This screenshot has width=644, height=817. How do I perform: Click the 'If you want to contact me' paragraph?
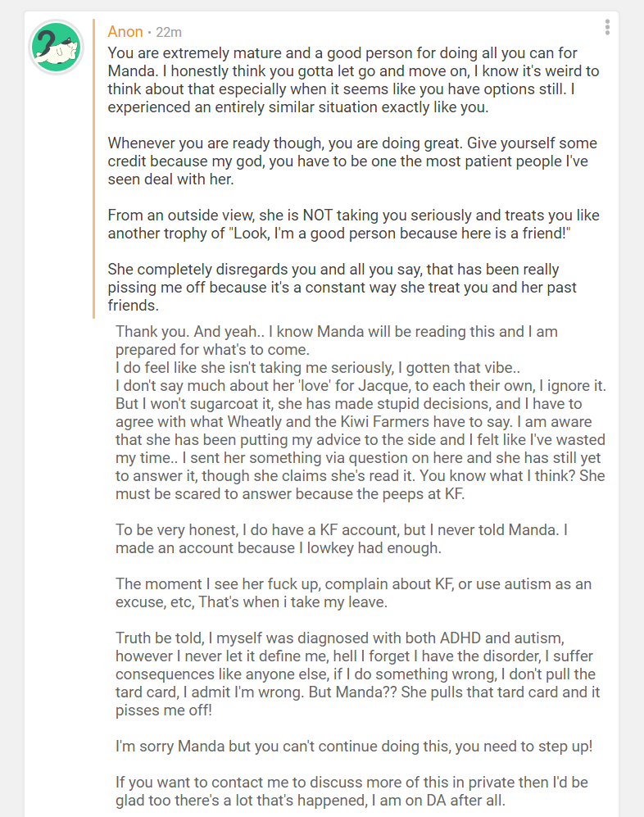point(352,791)
